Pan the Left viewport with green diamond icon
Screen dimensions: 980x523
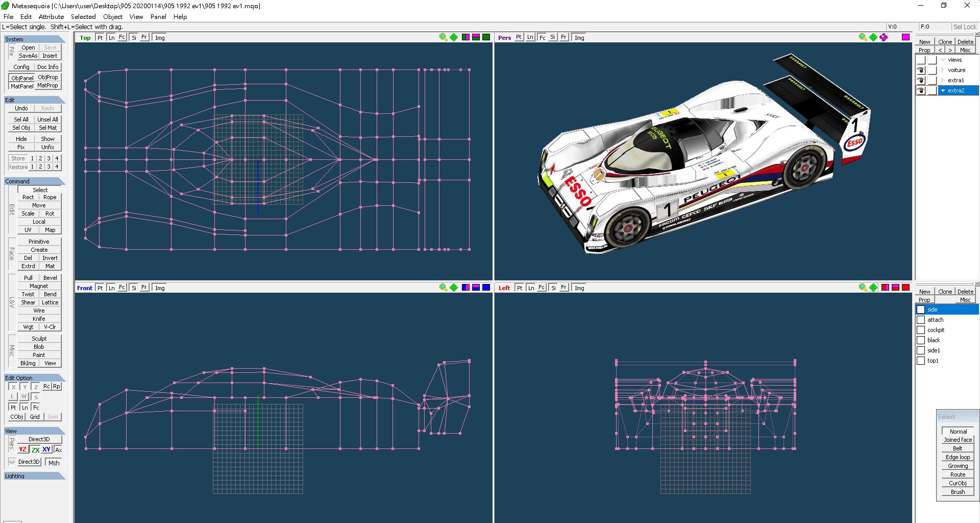pyautogui.click(x=873, y=288)
